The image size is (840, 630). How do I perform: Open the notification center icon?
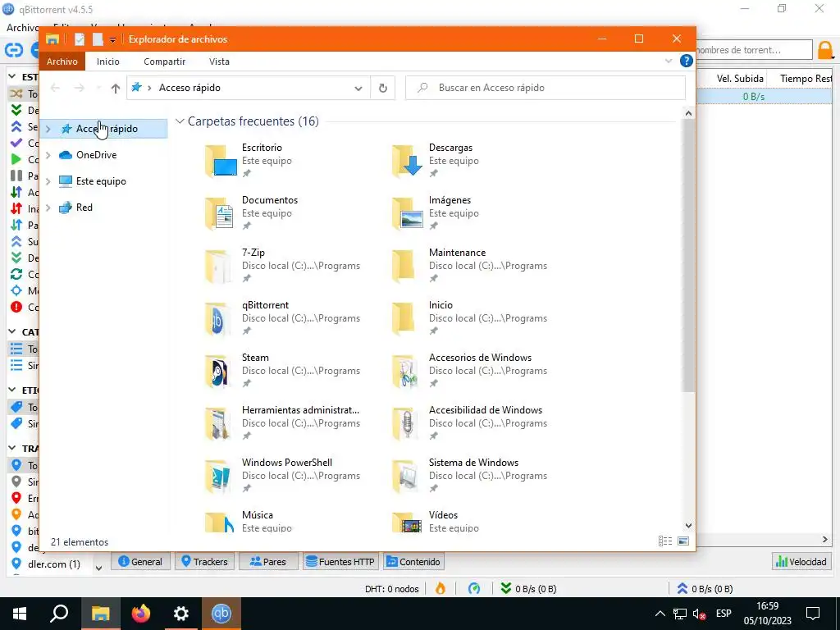(813, 613)
